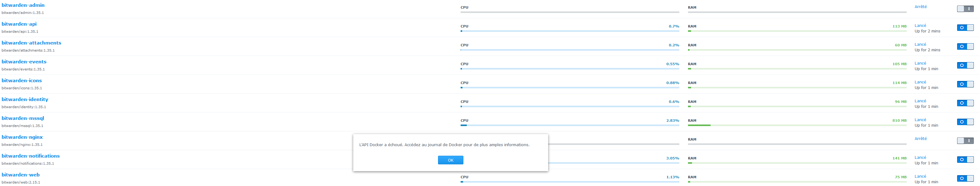
Task: Dismiss the Docker API error with OK
Action: [x=450, y=160]
